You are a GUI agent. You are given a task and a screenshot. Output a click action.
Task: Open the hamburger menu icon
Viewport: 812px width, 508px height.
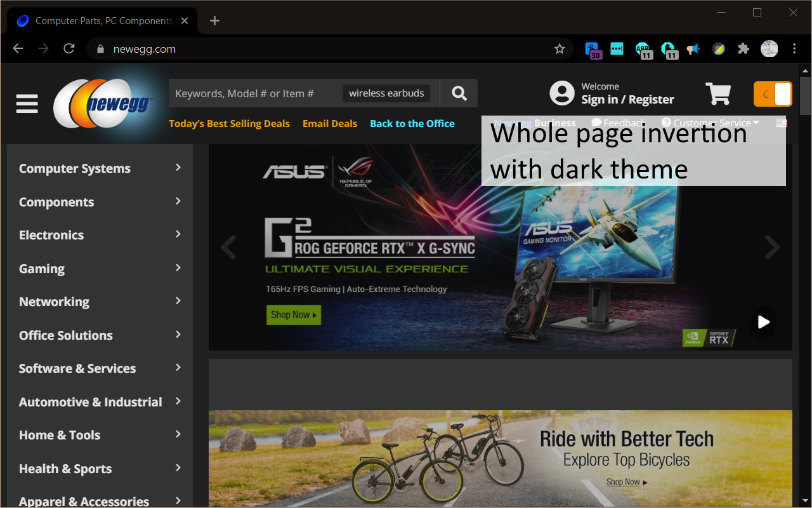(x=27, y=104)
